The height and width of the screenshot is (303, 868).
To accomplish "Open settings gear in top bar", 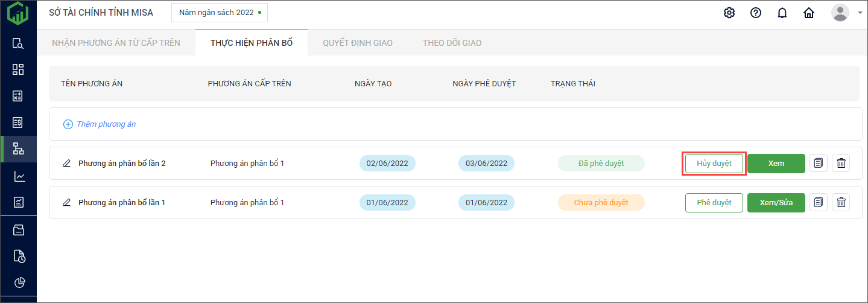I will coord(729,13).
